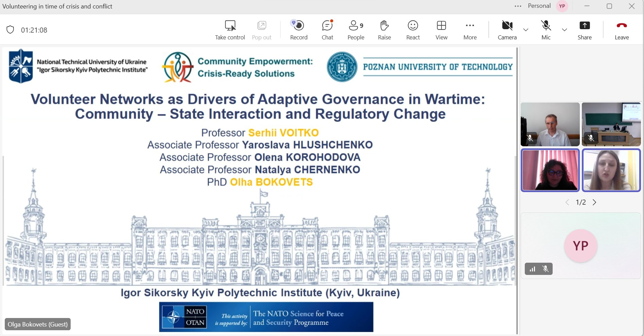Image resolution: width=644 pixels, height=336 pixels.
Task: Open the More actions menu
Action: [470, 30]
